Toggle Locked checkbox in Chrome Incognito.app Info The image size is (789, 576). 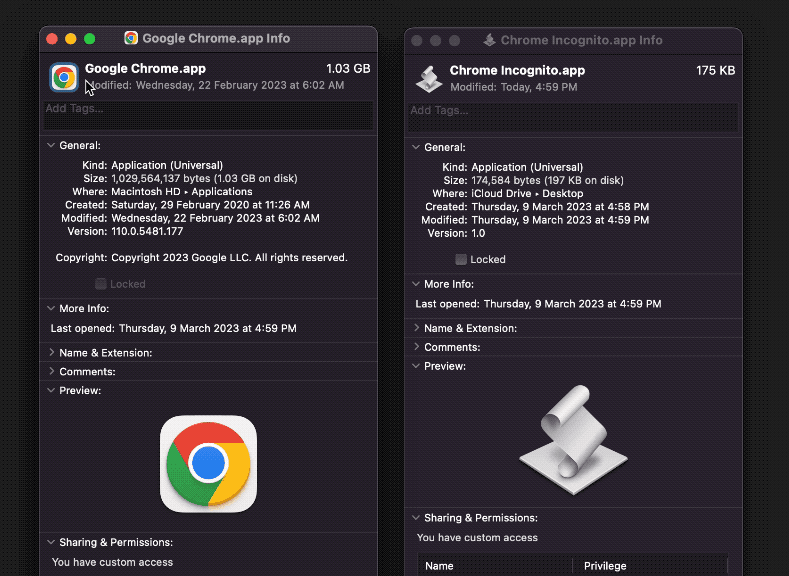[461, 259]
